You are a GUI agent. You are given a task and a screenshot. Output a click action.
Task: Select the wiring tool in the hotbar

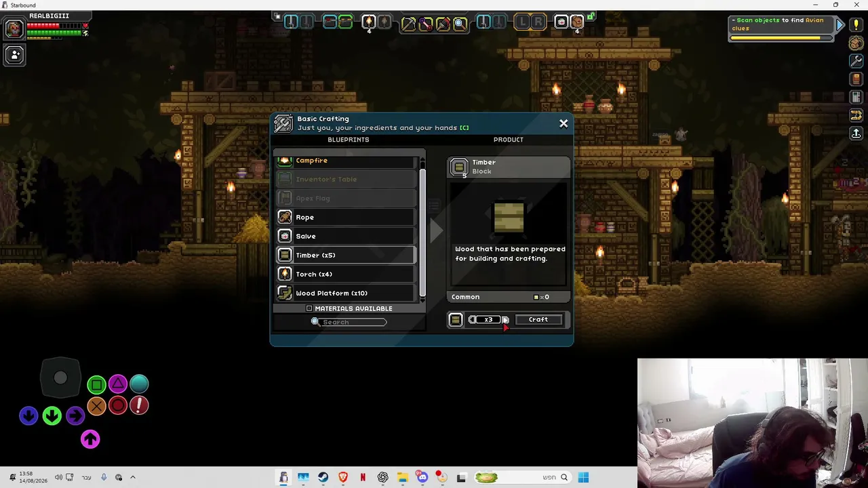[x=426, y=24]
